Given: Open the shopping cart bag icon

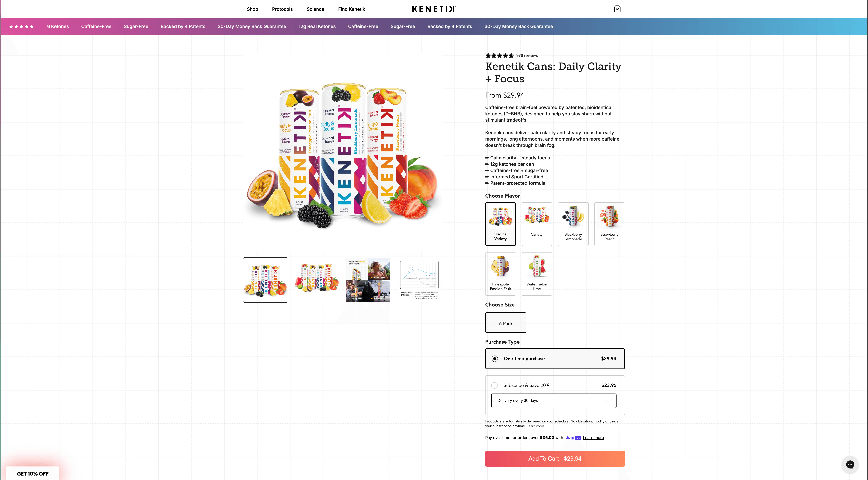Looking at the screenshot, I should pos(617,9).
